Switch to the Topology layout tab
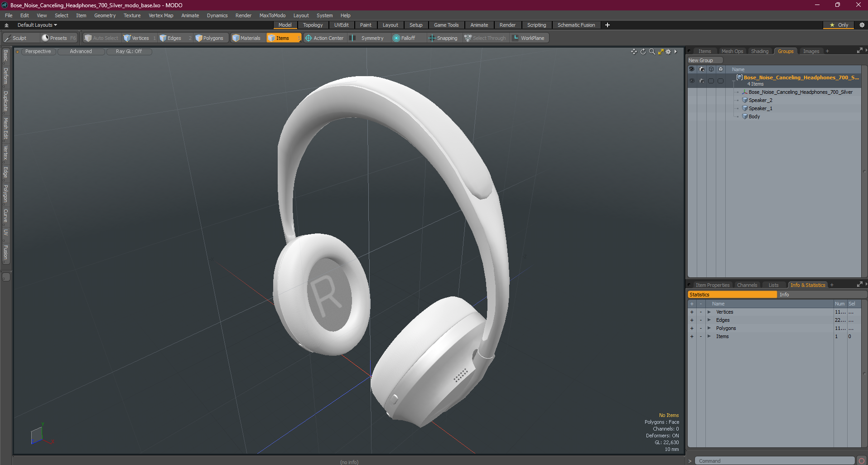868x465 pixels. pyautogui.click(x=313, y=25)
